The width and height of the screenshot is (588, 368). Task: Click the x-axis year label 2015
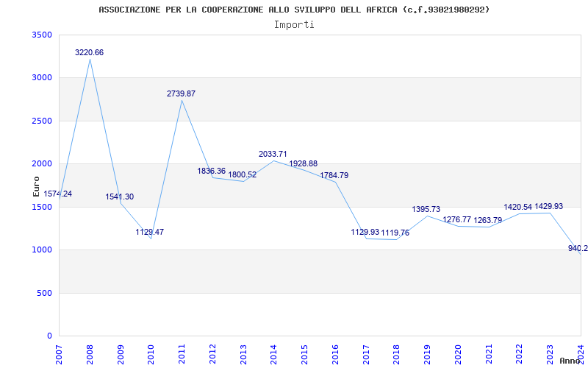pyautogui.click(x=304, y=355)
